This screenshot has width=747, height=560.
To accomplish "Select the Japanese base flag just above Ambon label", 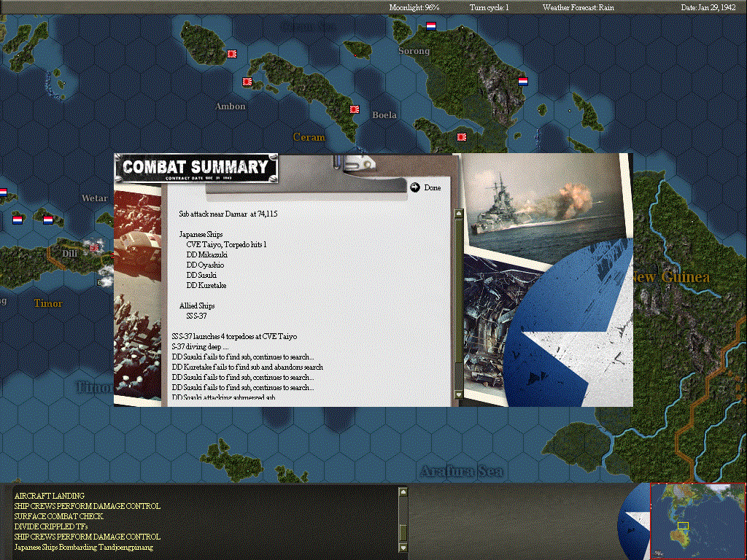I will tap(247, 82).
